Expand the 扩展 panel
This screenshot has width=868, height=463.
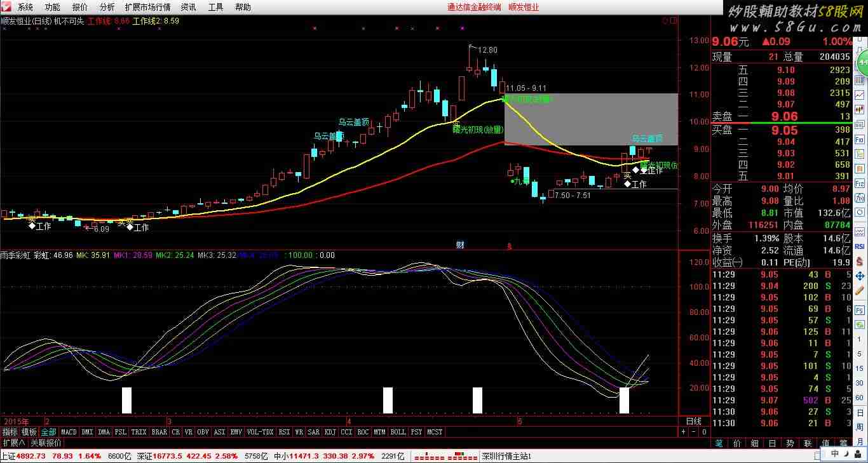pyautogui.click(x=13, y=443)
